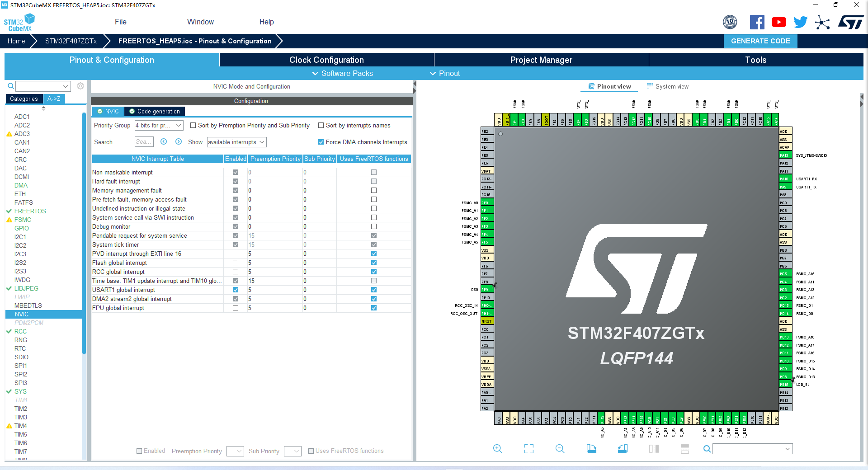Click the green PA13 pin on chip
Image resolution: width=868 pixels, height=470 pixels.
785,155
